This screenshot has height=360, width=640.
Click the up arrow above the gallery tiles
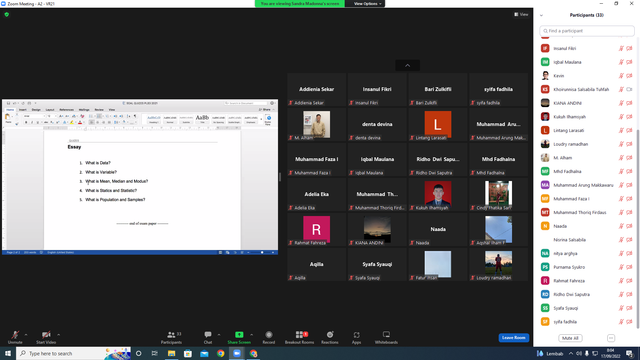[x=407, y=65]
